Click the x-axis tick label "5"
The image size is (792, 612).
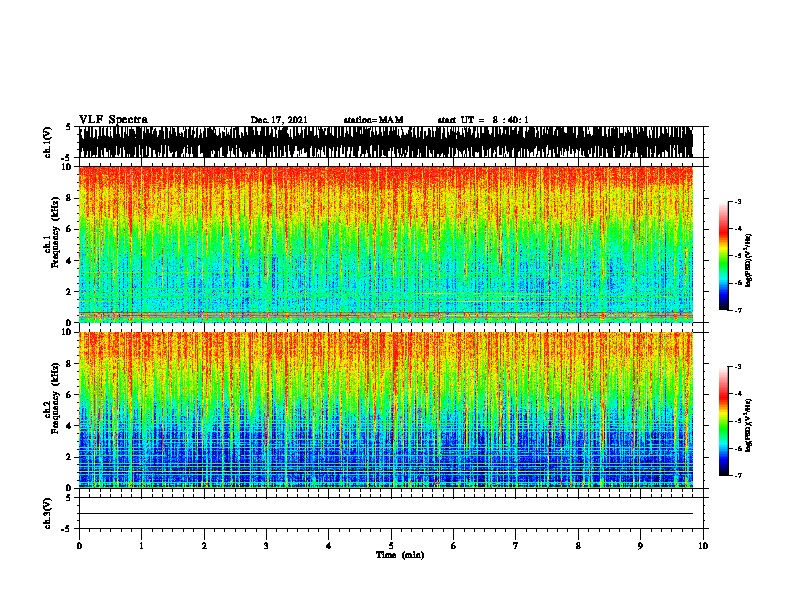click(391, 546)
